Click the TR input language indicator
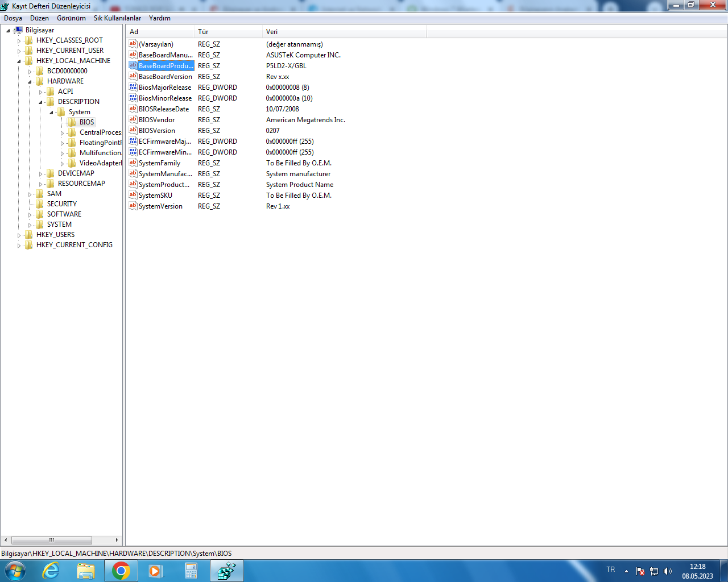Screen dimensions: 728x582 pyautogui.click(x=611, y=569)
